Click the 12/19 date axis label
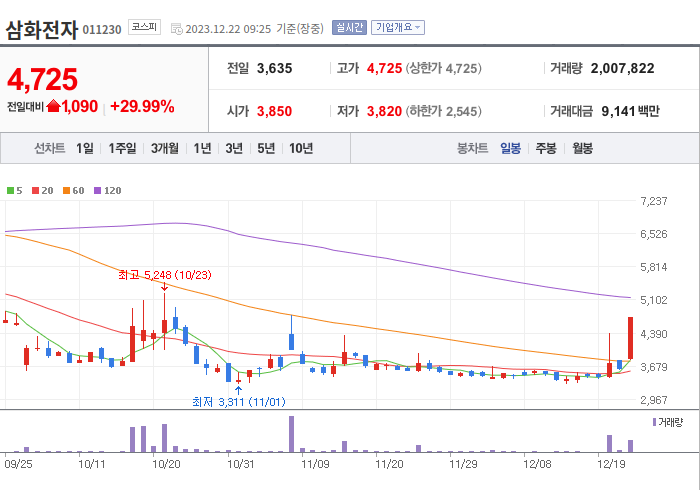 click(612, 464)
